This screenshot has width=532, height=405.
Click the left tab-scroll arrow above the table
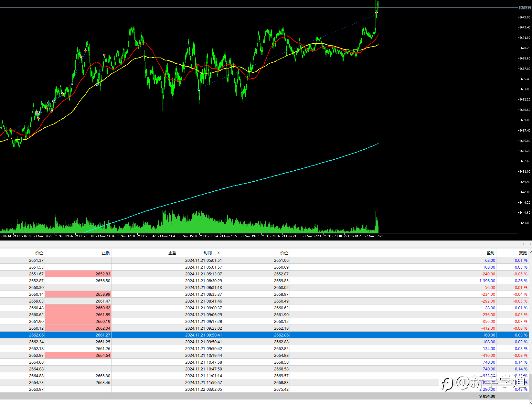(523, 244)
